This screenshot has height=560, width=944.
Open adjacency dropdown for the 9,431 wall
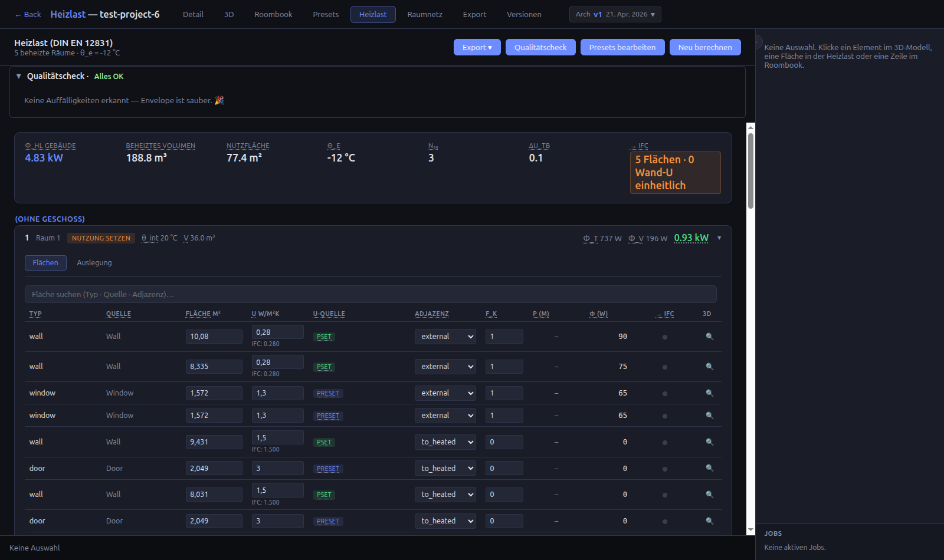point(445,442)
